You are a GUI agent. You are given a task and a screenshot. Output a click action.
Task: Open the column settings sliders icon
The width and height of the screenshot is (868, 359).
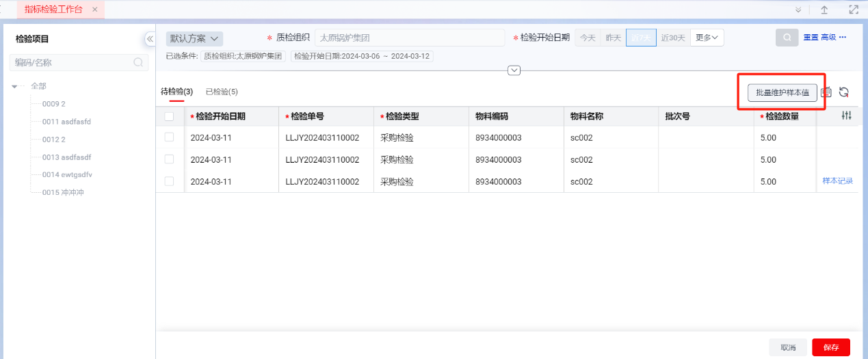(x=847, y=116)
